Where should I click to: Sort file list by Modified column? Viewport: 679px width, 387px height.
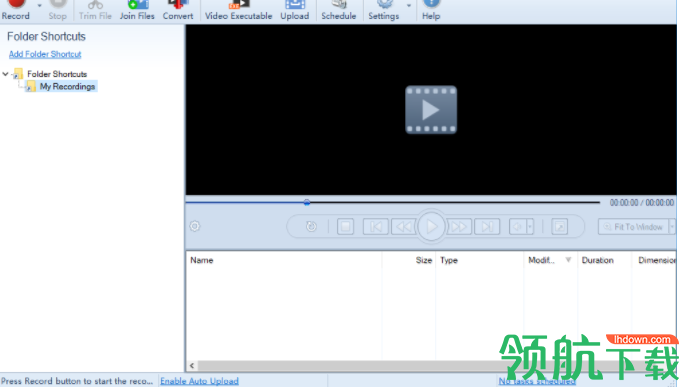tap(550, 260)
